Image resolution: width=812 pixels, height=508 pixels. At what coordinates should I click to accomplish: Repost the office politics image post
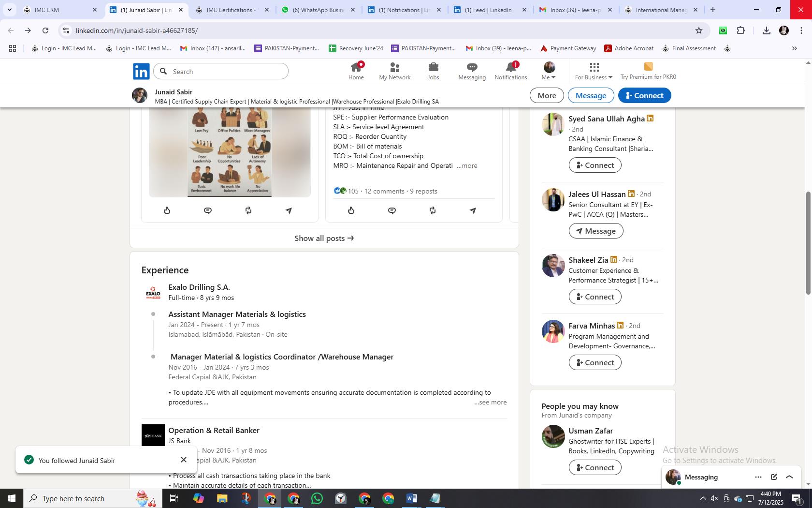point(248,210)
